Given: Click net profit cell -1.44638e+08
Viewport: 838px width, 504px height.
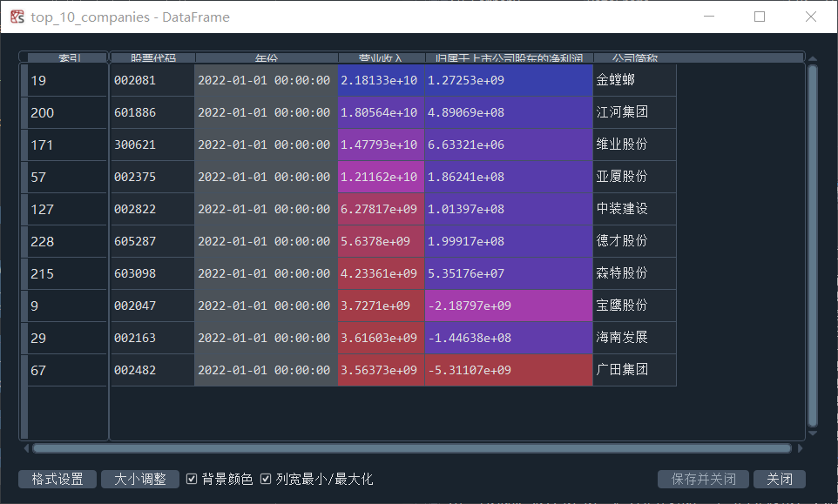Looking at the screenshot, I should pos(509,338).
